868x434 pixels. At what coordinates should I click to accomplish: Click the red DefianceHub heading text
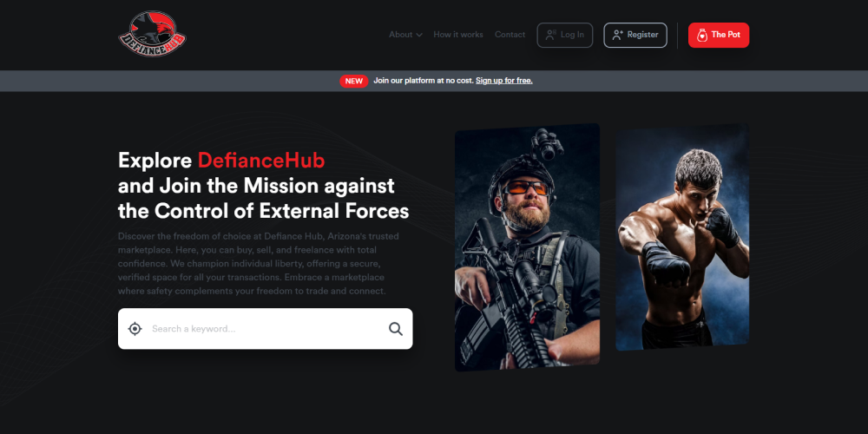pyautogui.click(x=261, y=160)
